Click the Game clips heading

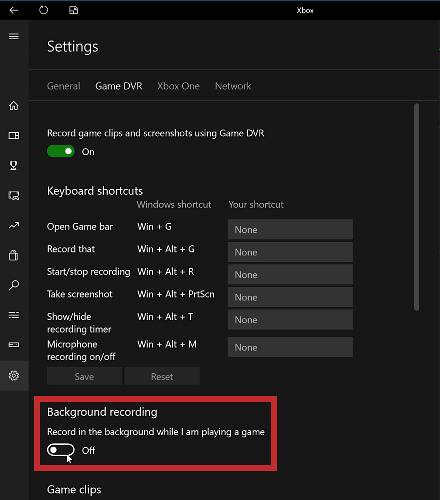[x=74, y=489]
